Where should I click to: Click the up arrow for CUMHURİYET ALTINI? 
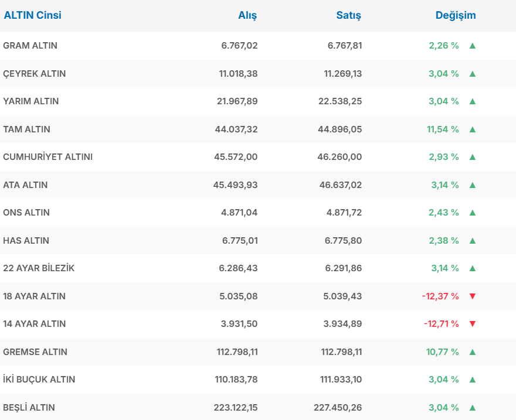click(473, 157)
